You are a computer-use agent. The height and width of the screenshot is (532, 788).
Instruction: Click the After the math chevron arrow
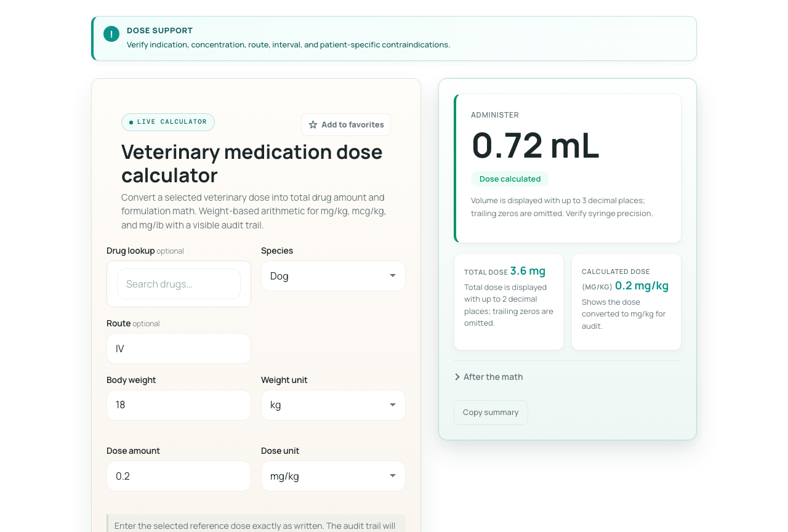pyautogui.click(x=457, y=377)
